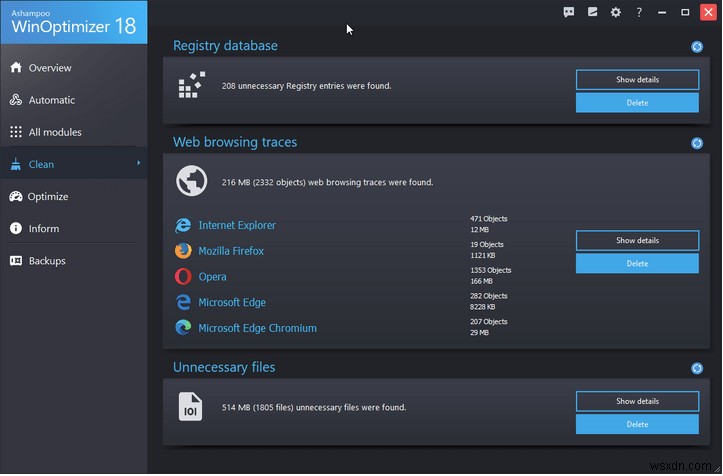723x476 pixels.
Task: Open the Microsoft Edge traces link
Action: click(x=232, y=303)
